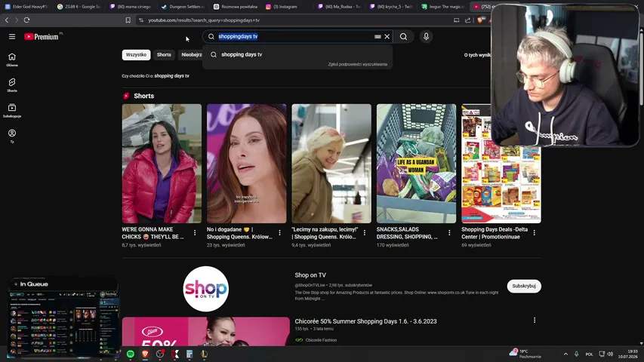Open site settings icon before the URL
644x362 pixels.
coord(141,20)
